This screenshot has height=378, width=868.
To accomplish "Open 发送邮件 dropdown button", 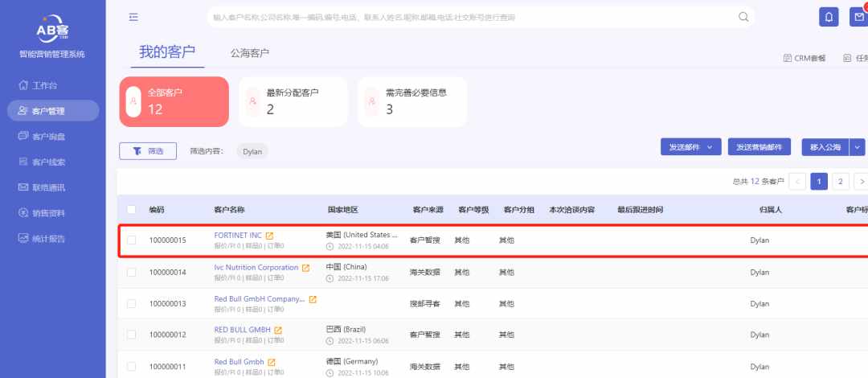I will pyautogui.click(x=691, y=147).
